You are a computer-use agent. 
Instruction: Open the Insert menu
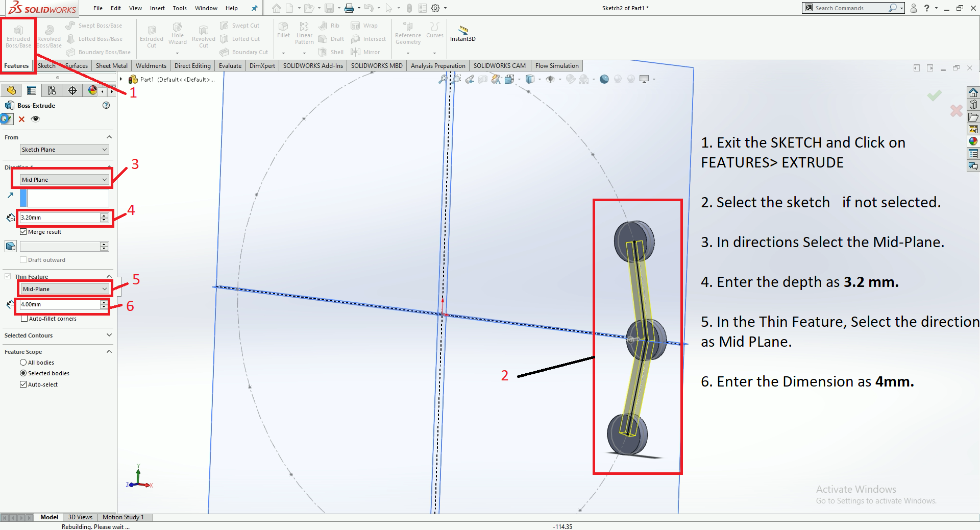coord(157,8)
